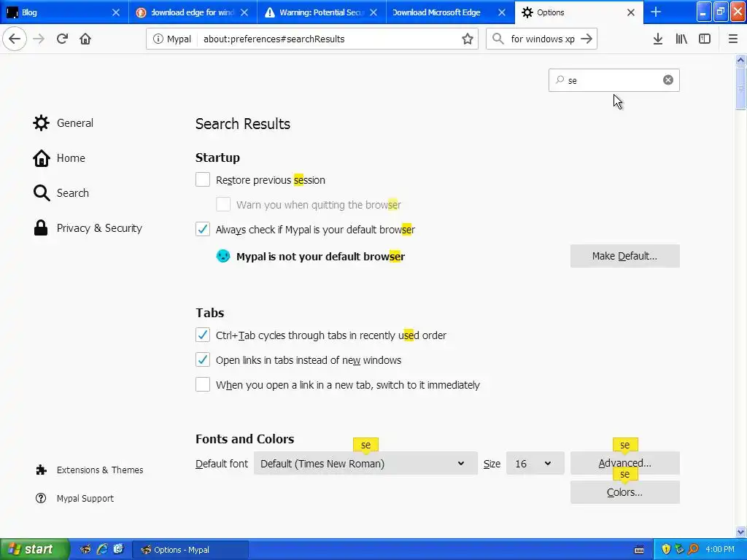Image resolution: width=747 pixels, height=560 pixels.
Task: Open the font Size dropdown showing 16
Action: (535, 463)
